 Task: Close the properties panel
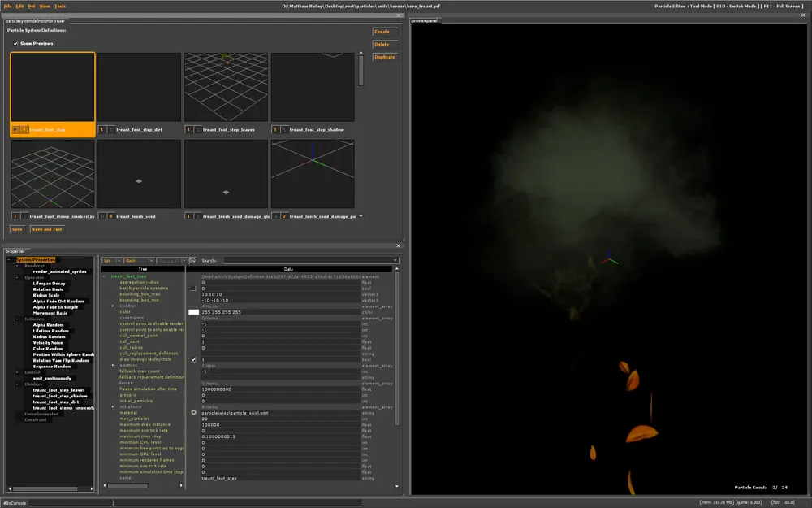coord(398,245)
